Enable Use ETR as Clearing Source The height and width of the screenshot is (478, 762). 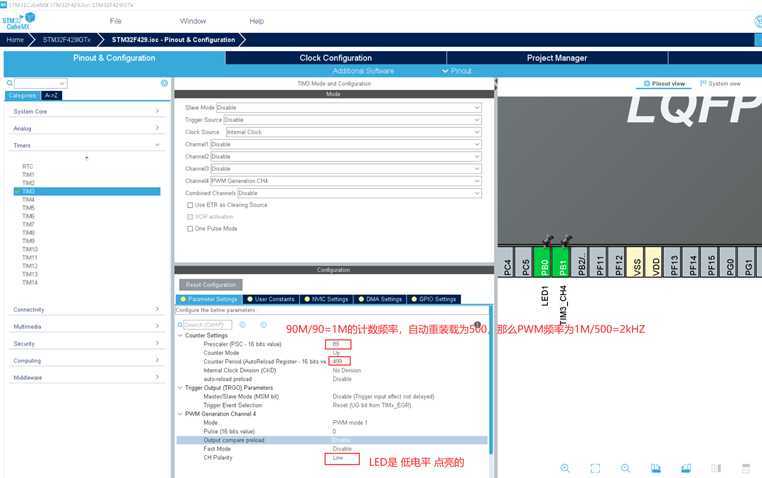[190, 205]
